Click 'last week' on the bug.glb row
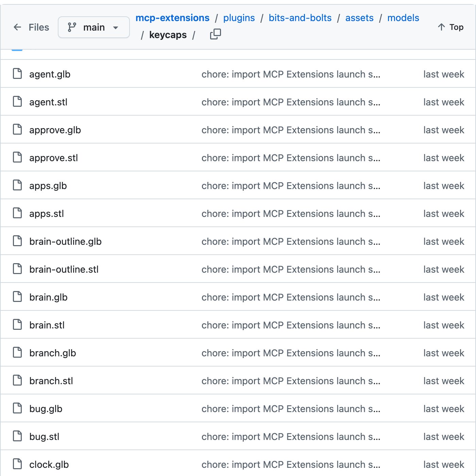 (x=444, y=409)
